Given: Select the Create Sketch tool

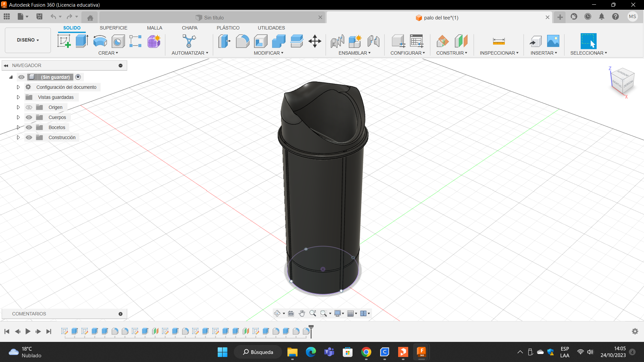Looking at the screenshot, I should coord(64,41).
